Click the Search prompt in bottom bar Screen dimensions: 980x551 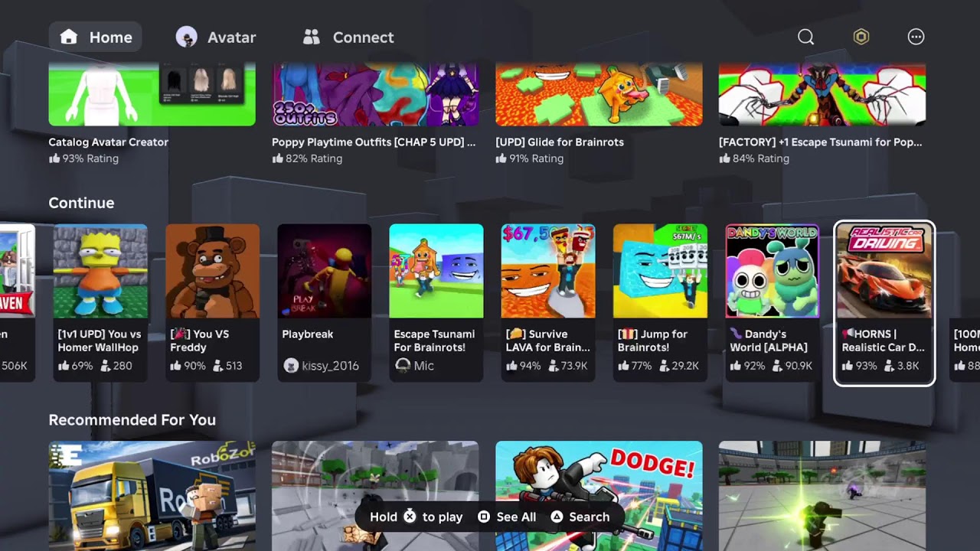[x=580, y=517]
